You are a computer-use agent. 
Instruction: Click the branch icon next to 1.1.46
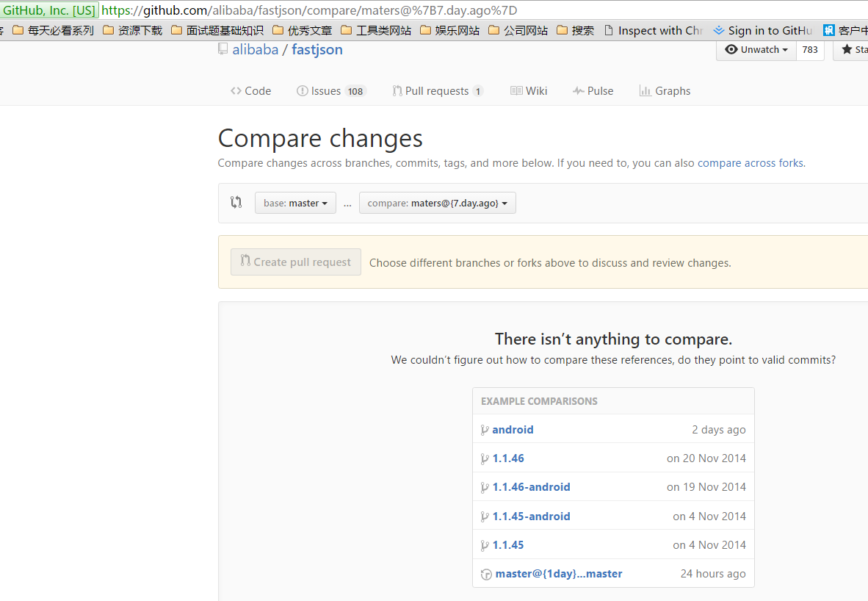[485, 458]
